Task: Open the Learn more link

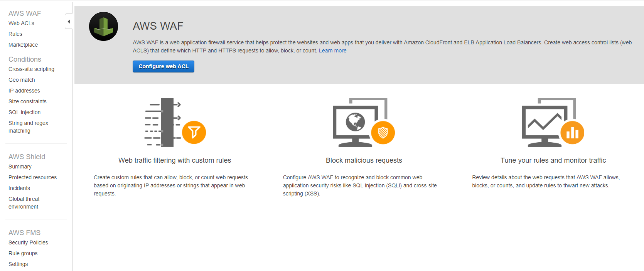Action: [332, 50]
